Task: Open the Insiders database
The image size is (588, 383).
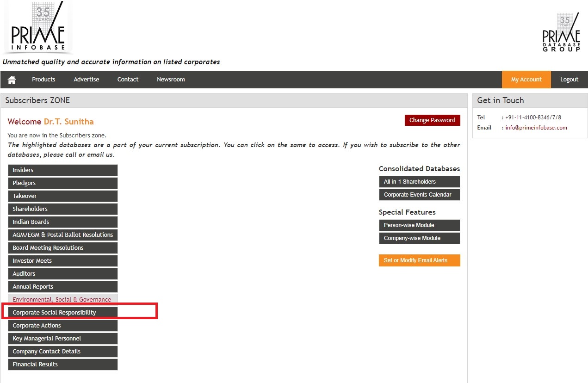Action: [62, 170]
